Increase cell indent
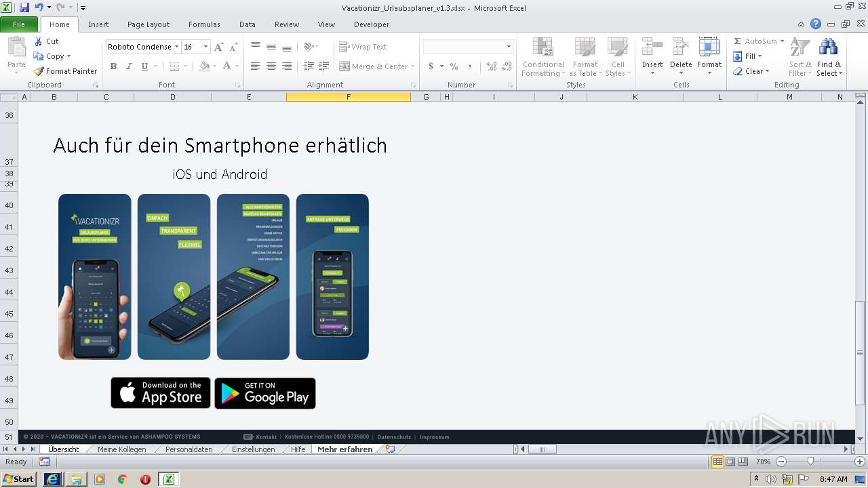The width and height of the screenshot is (868, 488). tap(324, 66)
